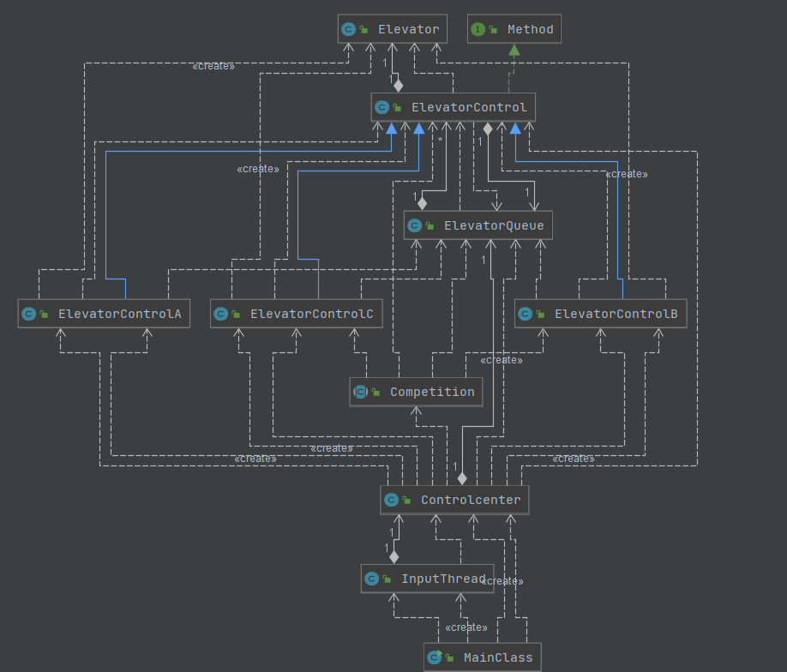The width and height of the screenshot is (787, 672).
Task: Select the Controlcenter node label
Action: [471, 500]
